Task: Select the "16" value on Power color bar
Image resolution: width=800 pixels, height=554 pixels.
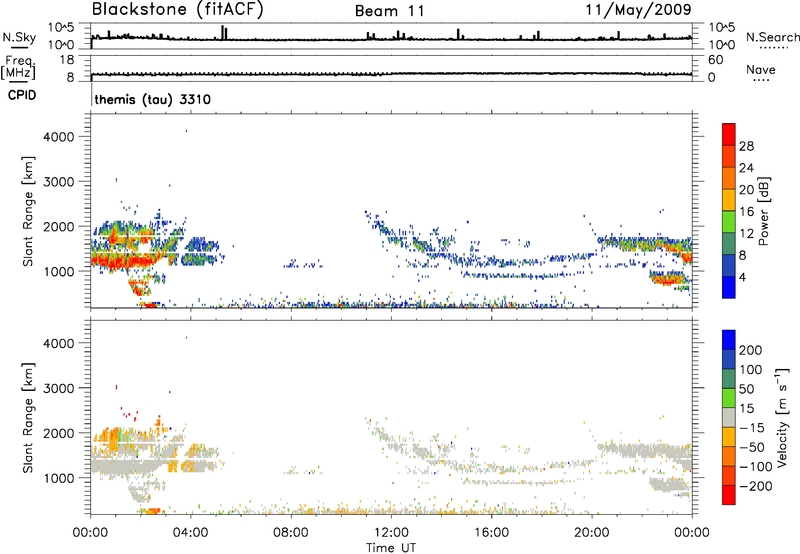Action: click(x=746, y=212)
